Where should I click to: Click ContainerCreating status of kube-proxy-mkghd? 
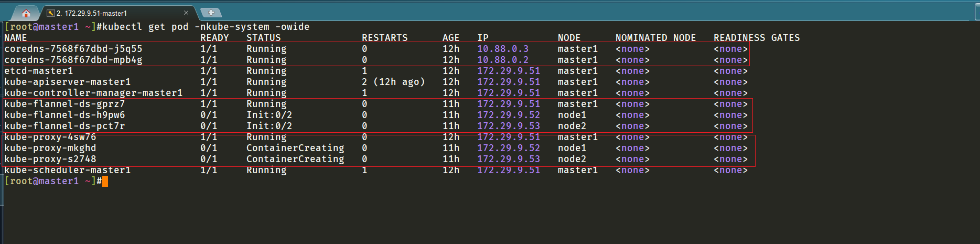295,148
